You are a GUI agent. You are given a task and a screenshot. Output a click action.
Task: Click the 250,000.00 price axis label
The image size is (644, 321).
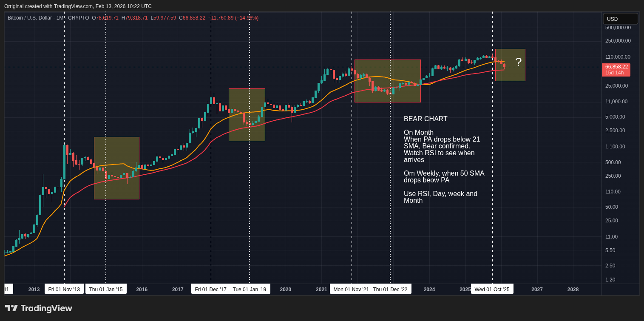click(x=618, y=41)
